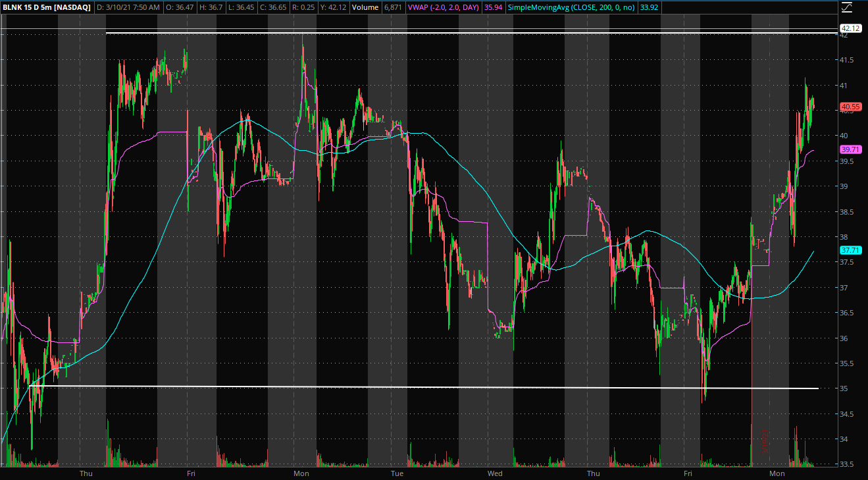The image size is (868, 480).
Task: Click the 36.5 price axis label
Action: (847, 313)
